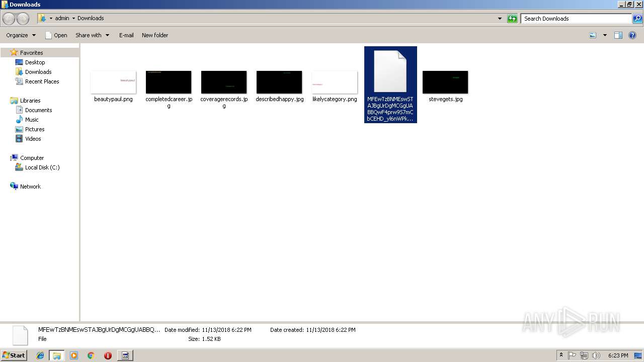This screenshot has height=362, width=644.
Task: Select the stevegets.jpg thumbnail
Action: 445,82
